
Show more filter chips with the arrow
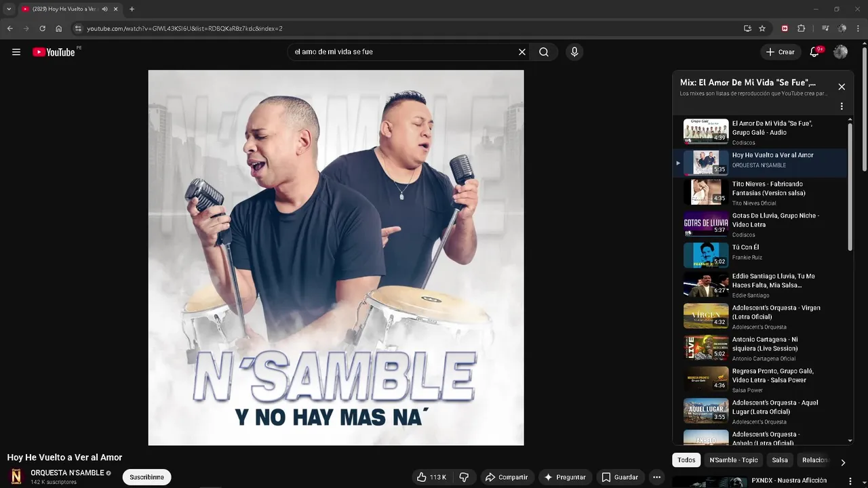[843, 462]
